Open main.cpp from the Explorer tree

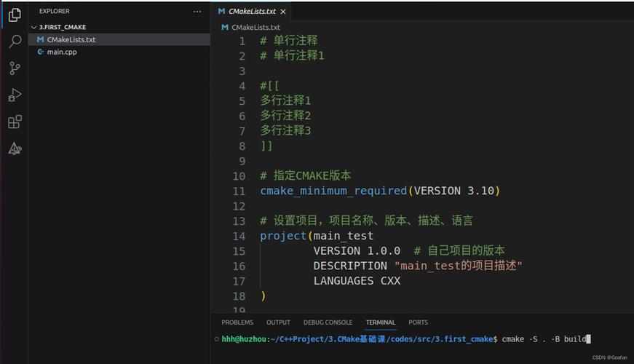61,52
